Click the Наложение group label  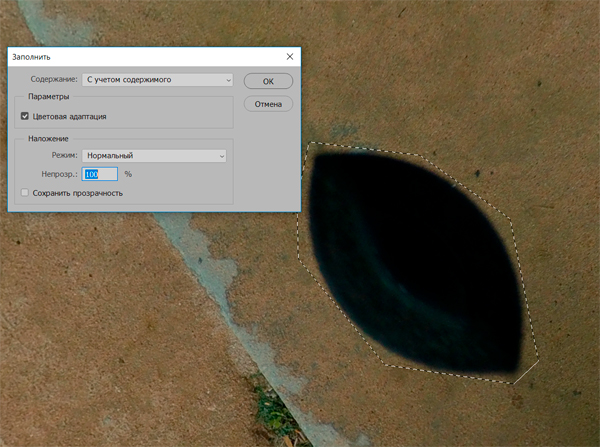coord(48,138)
